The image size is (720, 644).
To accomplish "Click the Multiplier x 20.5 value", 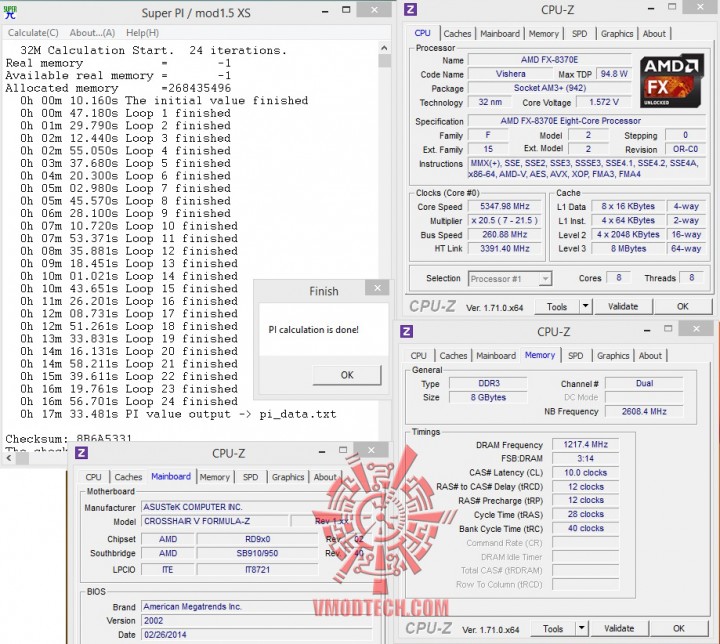I will coord(505,220).
